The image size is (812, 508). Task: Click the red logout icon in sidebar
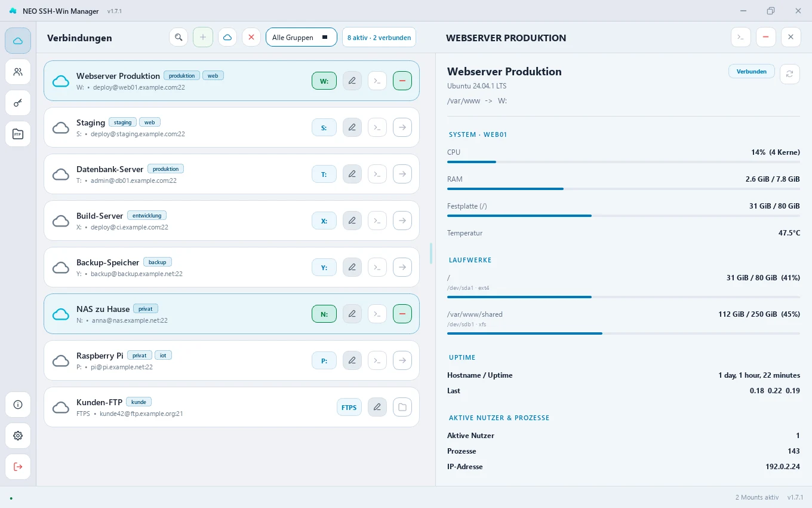click(x=18, y=467)
